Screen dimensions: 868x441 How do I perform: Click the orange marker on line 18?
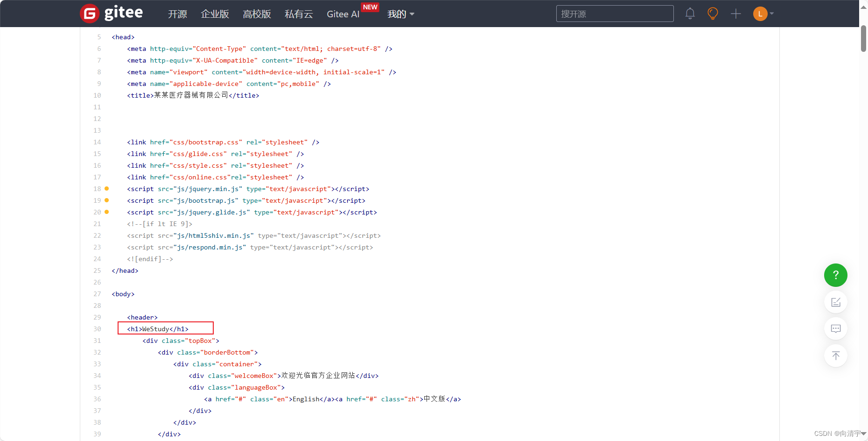(x=106, y=188)
